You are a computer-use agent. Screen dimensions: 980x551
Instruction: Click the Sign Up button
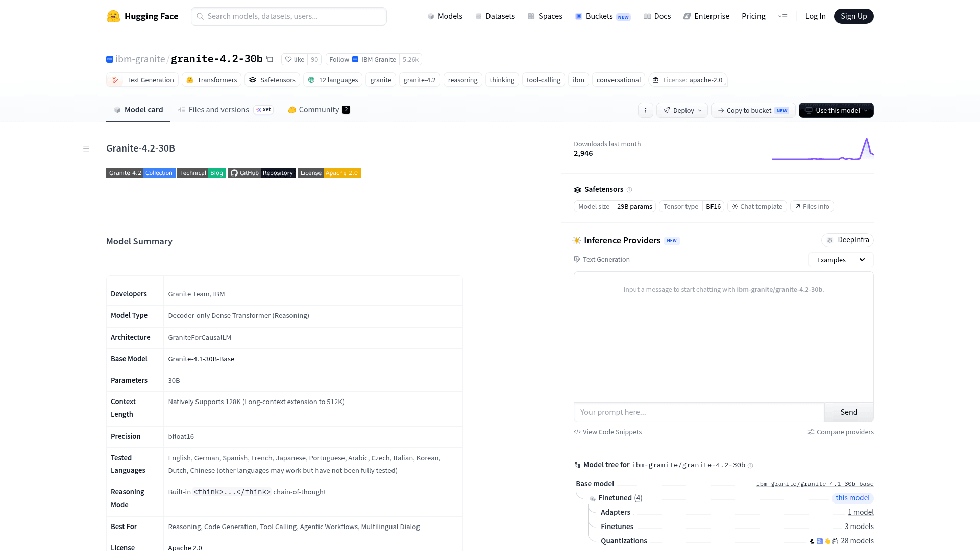point(853,16)
